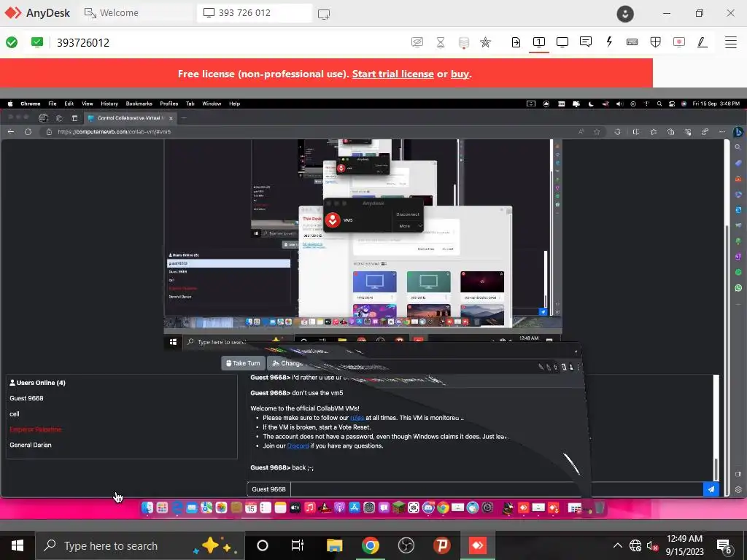This screenshot has height=560, width=747.
Task: Open Windows notification center showing 6
Action: 724,546
